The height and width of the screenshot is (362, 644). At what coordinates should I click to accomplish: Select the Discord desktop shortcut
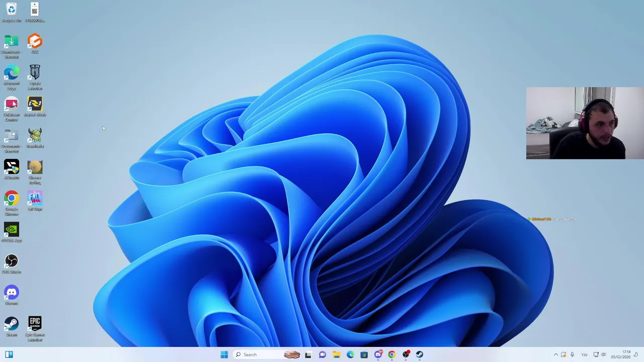(x=12, y=295)
